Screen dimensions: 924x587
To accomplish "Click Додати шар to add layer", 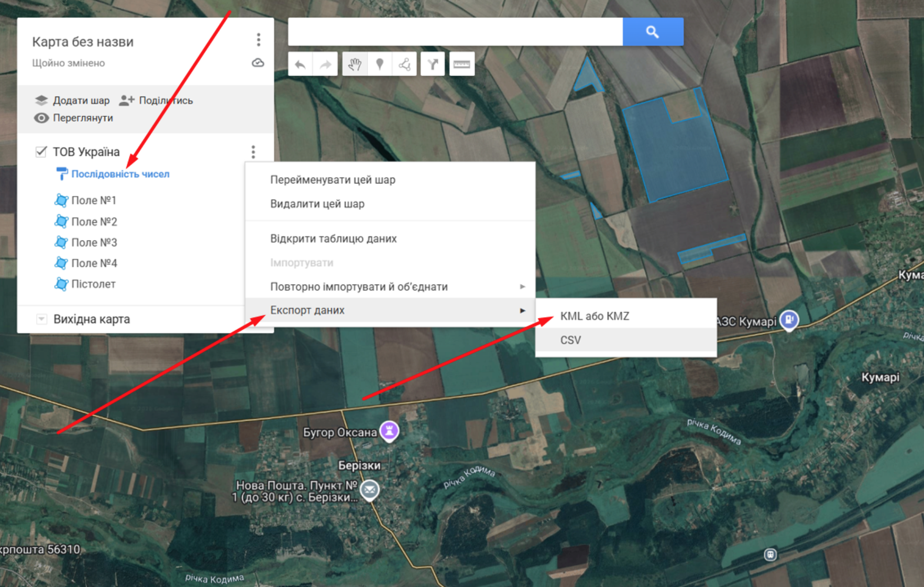I will pos(72,100).
